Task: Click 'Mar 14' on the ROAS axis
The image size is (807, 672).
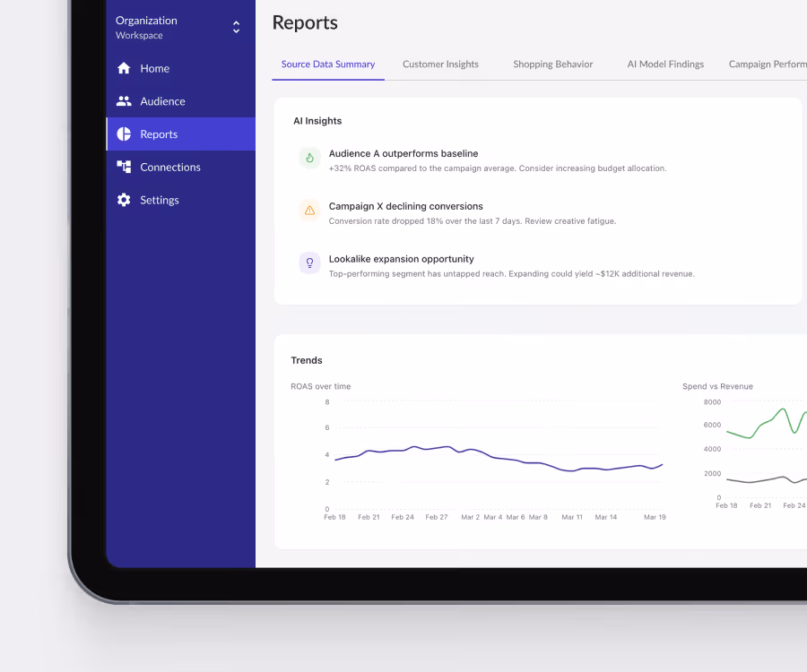Action: coord(606,517)
